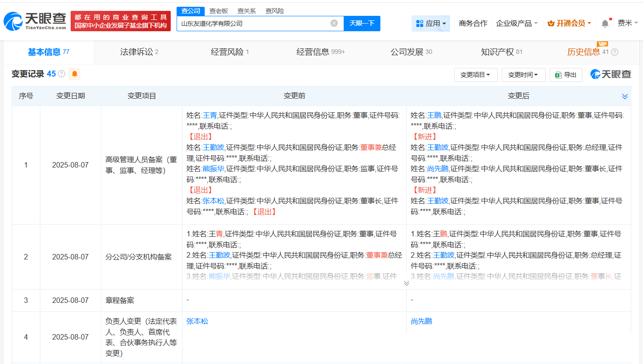Click the orange alert bell beside 变更记录
Viewport: 643px width, 364px height.
74,74
